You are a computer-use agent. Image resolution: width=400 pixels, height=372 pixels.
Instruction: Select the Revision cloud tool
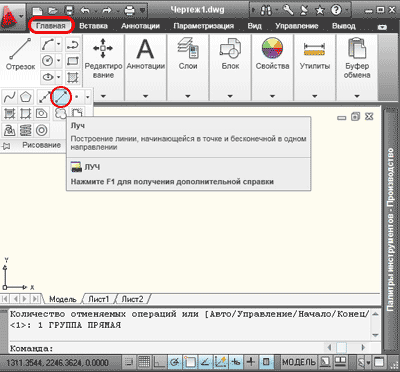point(60,114)
